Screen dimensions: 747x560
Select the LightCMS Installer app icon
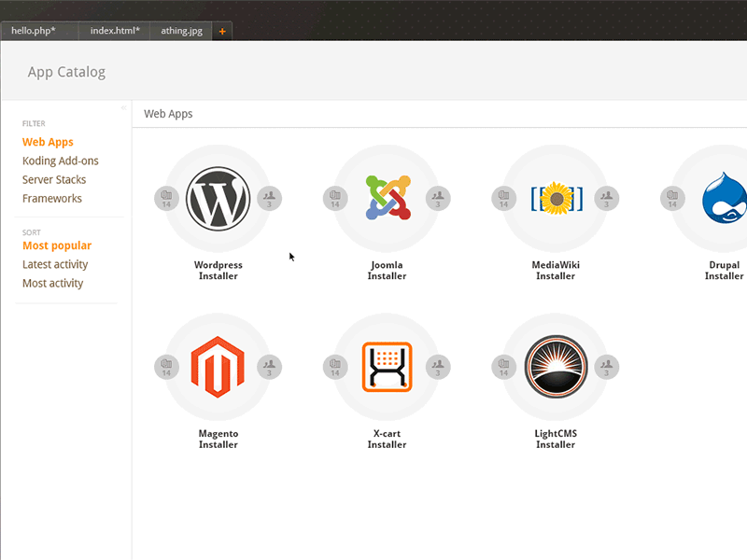coord(556,367)
